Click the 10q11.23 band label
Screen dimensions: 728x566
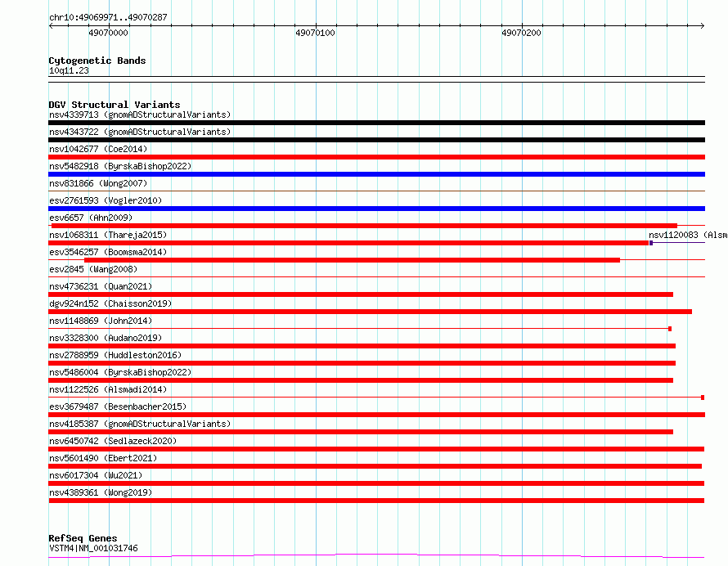click(x=69, y=70)
